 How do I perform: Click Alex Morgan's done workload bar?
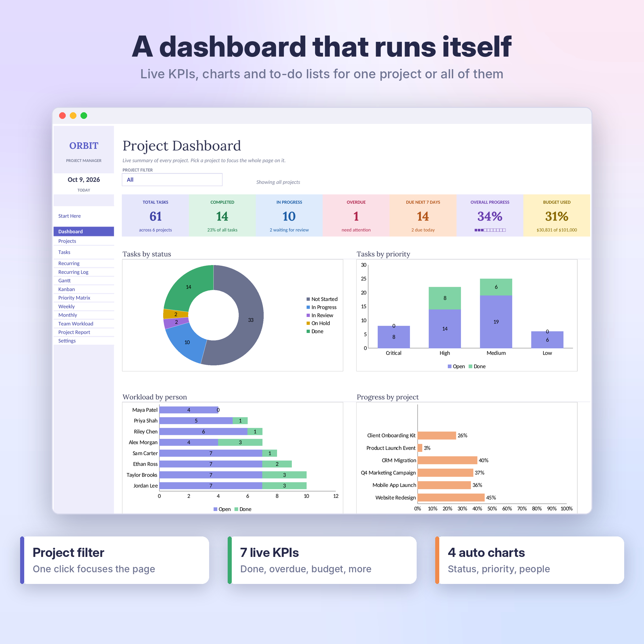pyautogui.click(x=240, y=442)
